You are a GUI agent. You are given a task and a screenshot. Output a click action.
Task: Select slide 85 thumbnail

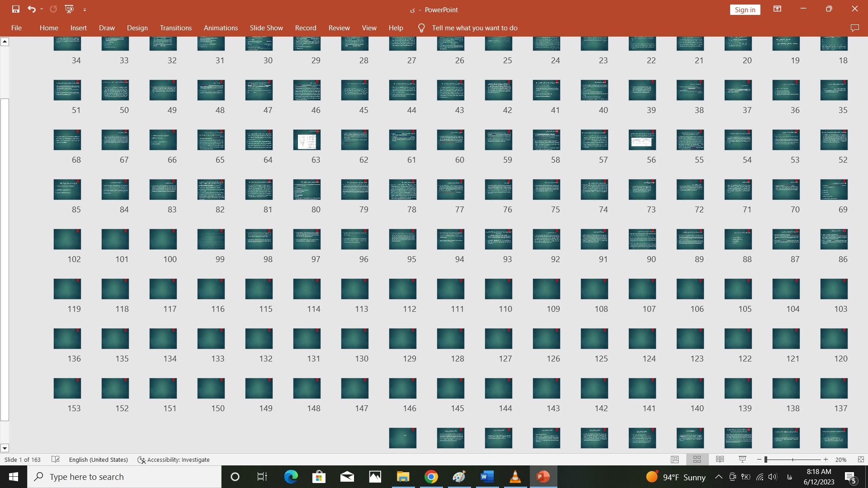(x=67, y=190)
